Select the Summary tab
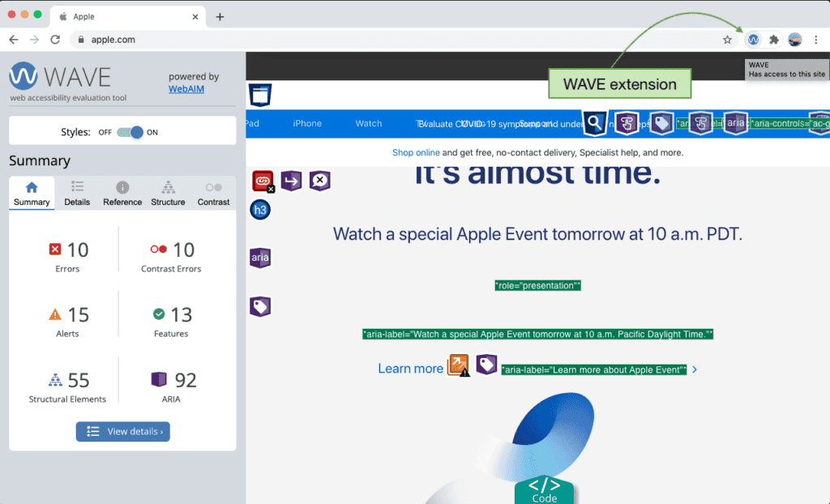The image size is (830, 504). click(x=32, y=193)
